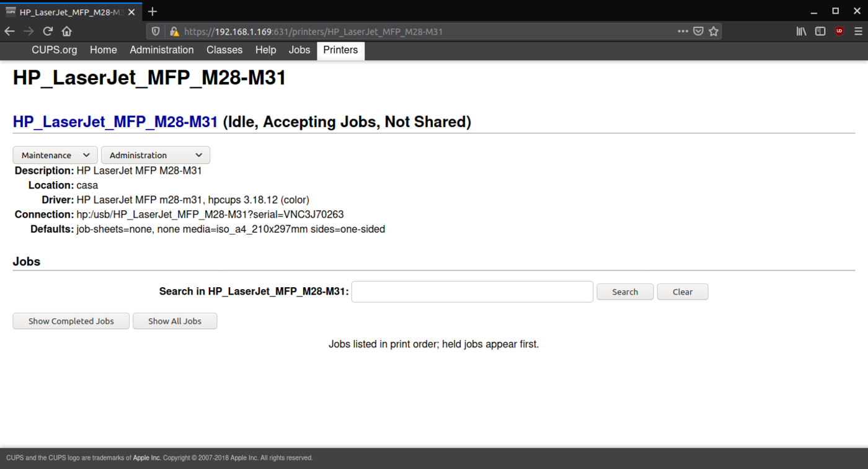The image size is (868, 469).
Task: Open the Firefox hamburger menu
Action: tap(858, 31)
